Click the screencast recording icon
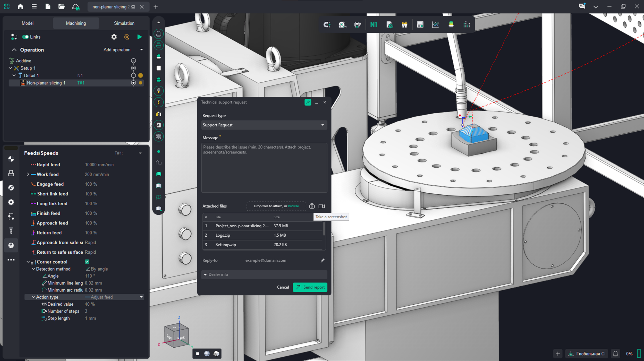This screenshot has width=644, height=361. (321, 206)
